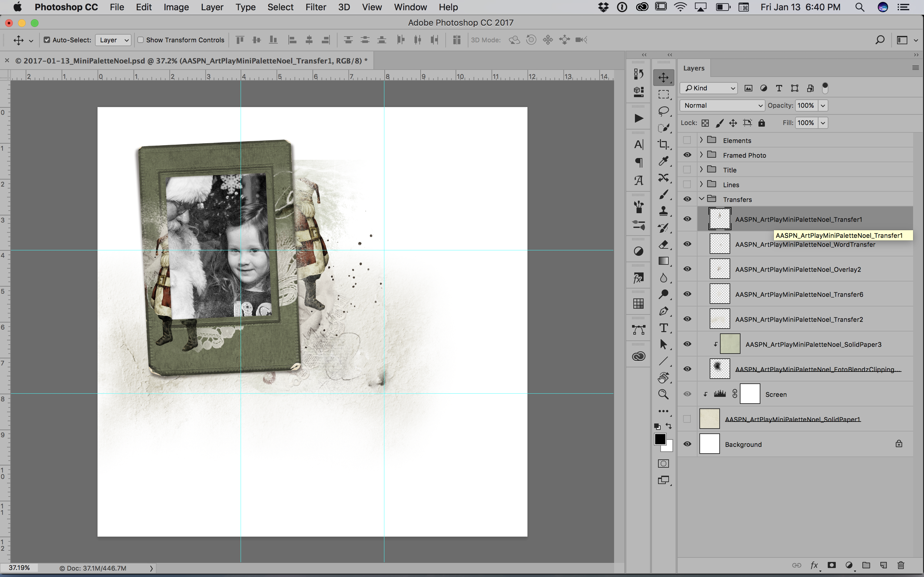The image size is (924, 577).
Task: Toggle visibility of Transfers layer group
Action: (x=688, y=199)
